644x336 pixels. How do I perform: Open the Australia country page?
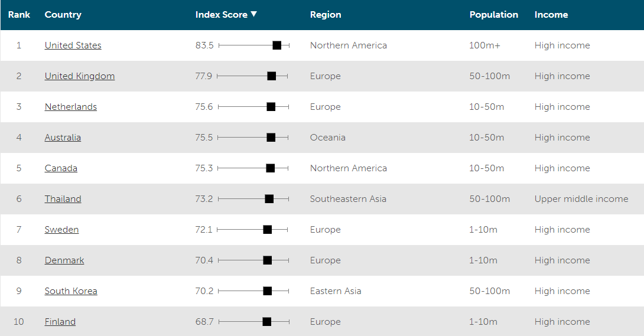click(x=63, y=138)
